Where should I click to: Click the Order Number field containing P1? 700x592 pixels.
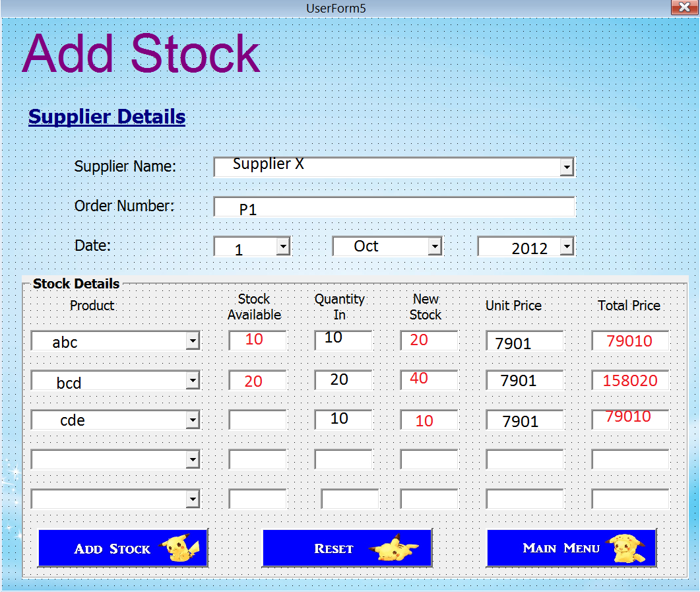coord(394,207)
